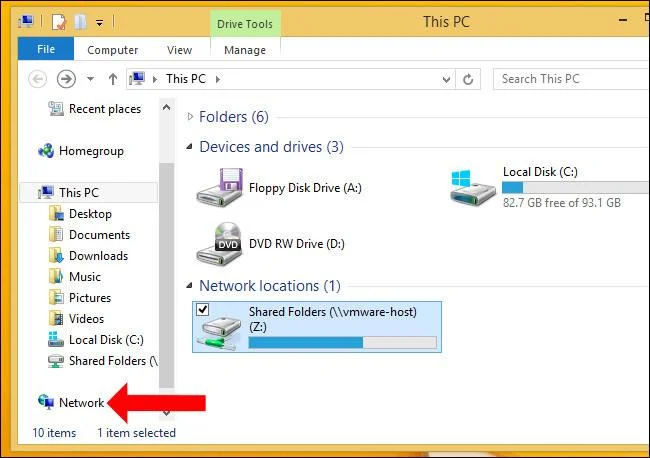The width and height of the screenshot is (650, 458).
Task: Select the Local Disk (C:) drive icon
Action: [x=473, y=187]
